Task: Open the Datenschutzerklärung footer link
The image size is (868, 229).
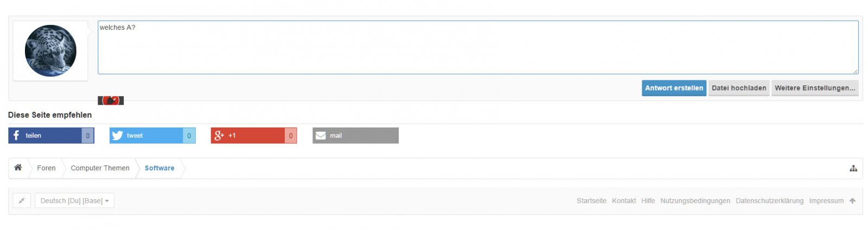Action: (x=769, y=201)
